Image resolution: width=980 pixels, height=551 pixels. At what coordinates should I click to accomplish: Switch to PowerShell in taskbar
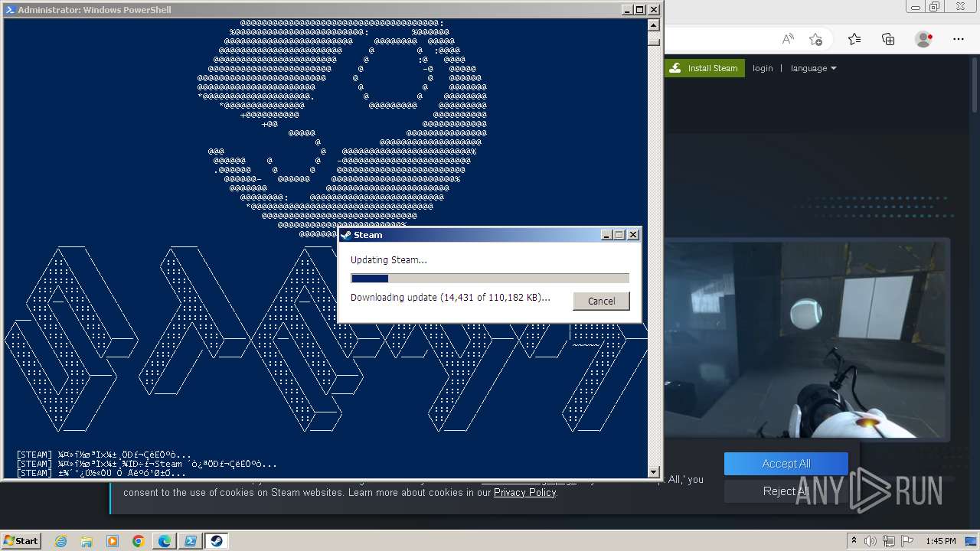[191, 541]
